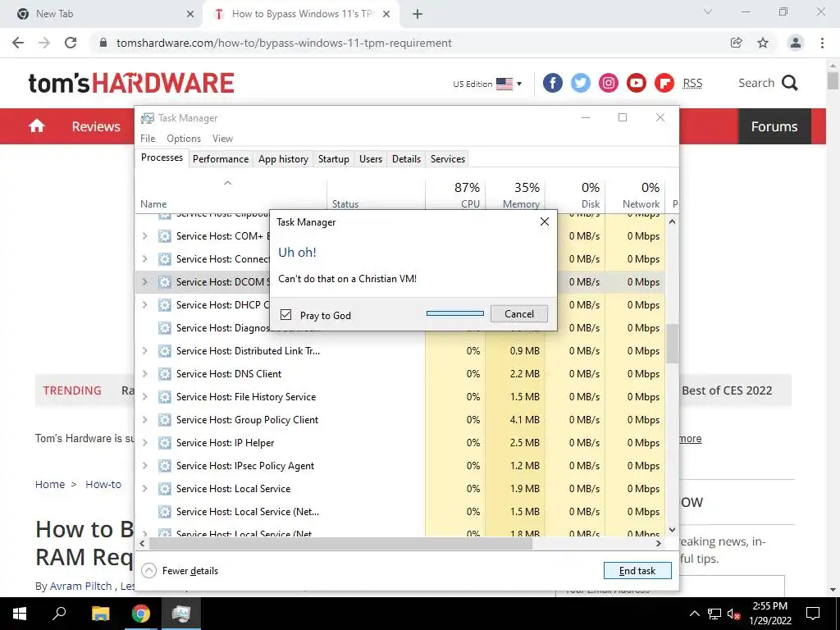Open Task Manager View menu
This screenshot has width=840, height=630.
tap(222, 138)
